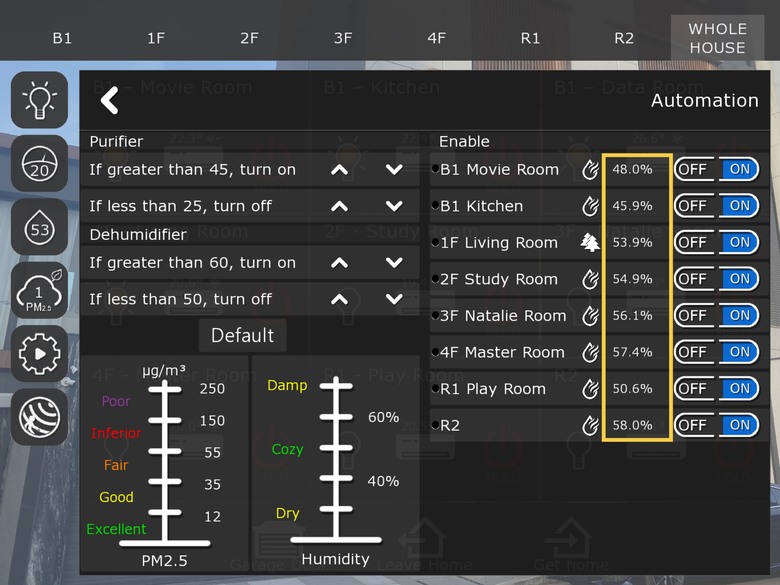Image resolution: width=780 pixels, height=585 pixels.
Task: Increase the purifier turn-on threshold of 45
Action: point(340,170)
